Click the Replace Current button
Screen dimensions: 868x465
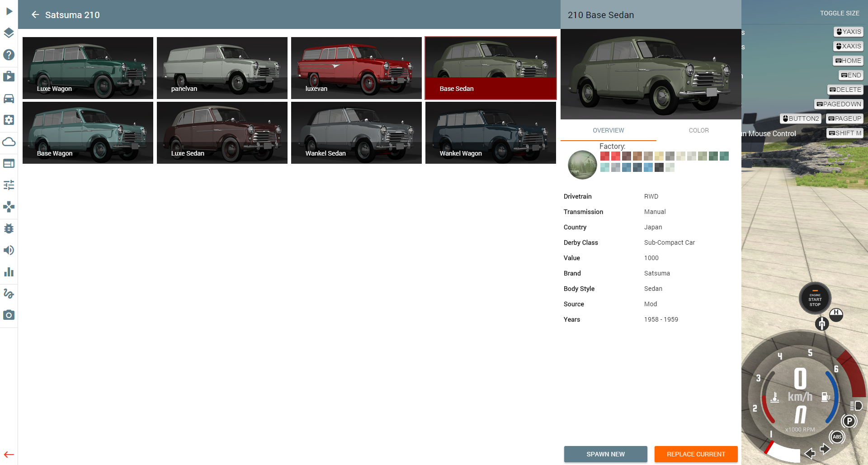[x=696, y=454]
